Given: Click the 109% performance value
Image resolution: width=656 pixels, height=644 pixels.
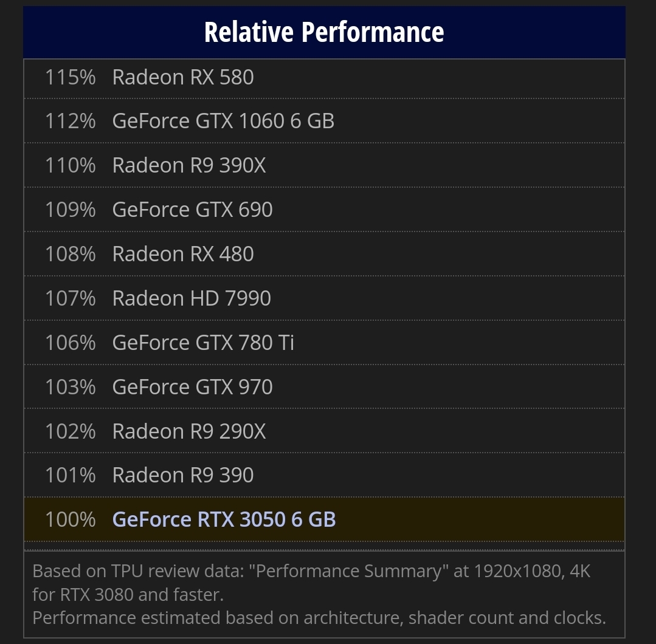Looking at the screenshot, I should pyautogui.click(x=71, y=210).
